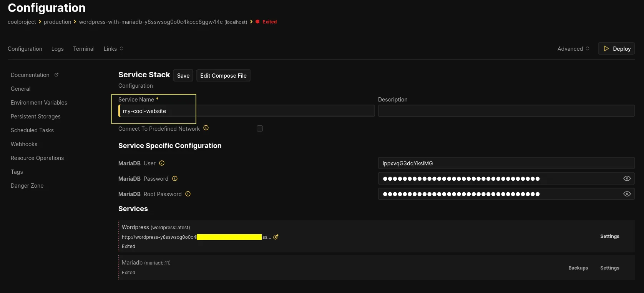Go to Danger Zone
The width and height of the screenshot is (644, 293).
click(27, 186)
